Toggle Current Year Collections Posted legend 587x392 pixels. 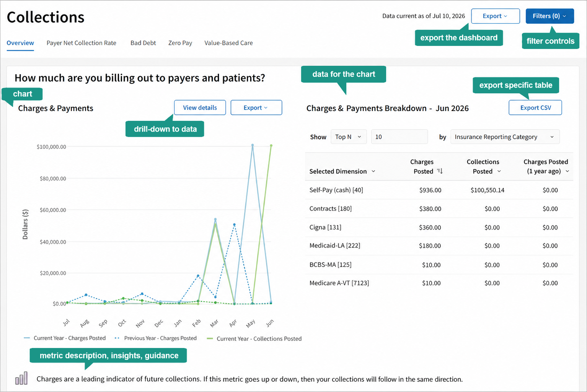point(254,339)
